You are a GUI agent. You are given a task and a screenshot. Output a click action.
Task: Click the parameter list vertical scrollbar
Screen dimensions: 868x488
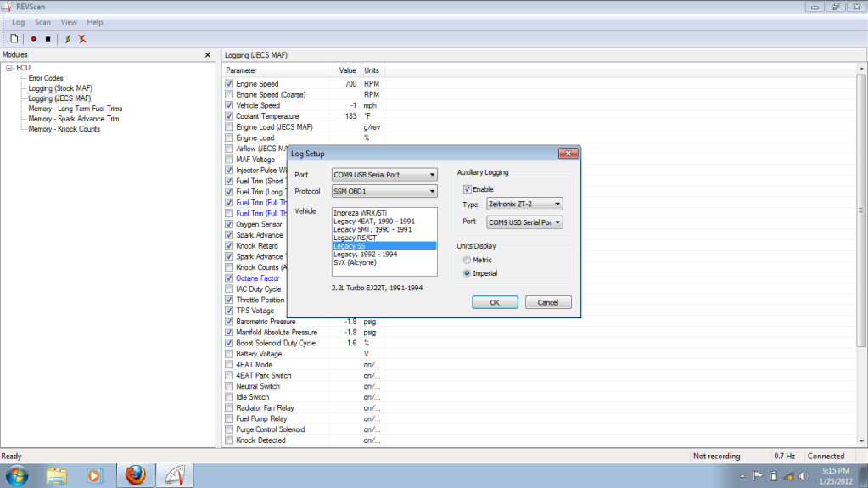point(861,210)
